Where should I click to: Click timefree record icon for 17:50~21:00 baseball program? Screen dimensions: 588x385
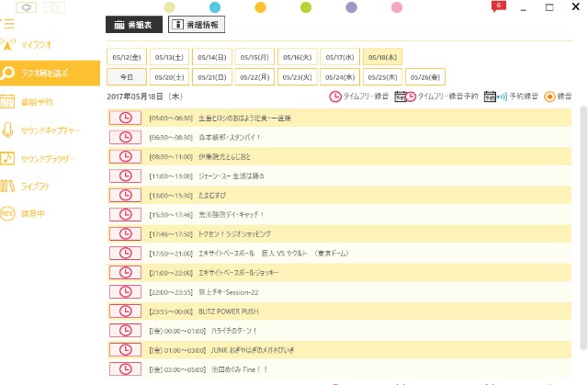click(x=125, y=253)
